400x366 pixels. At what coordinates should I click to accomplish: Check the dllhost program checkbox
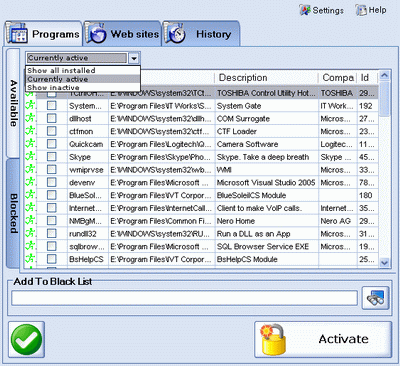click(52, 119)
